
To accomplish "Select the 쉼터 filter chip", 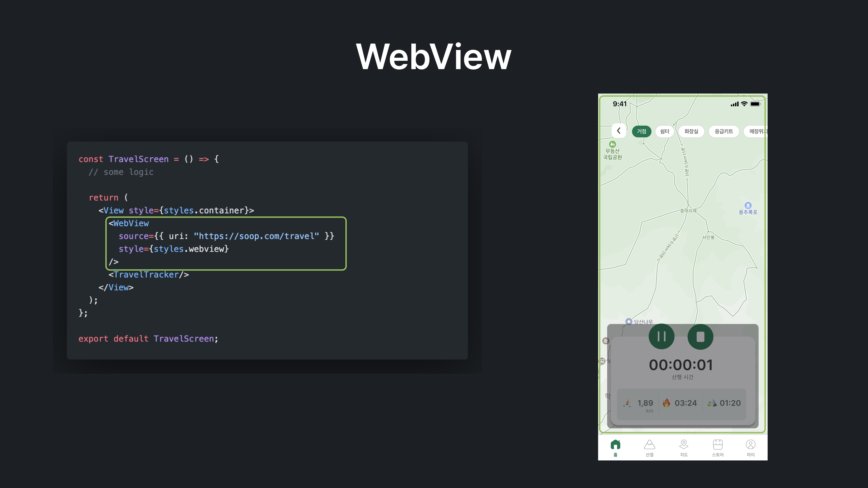I will coord(665,131).
